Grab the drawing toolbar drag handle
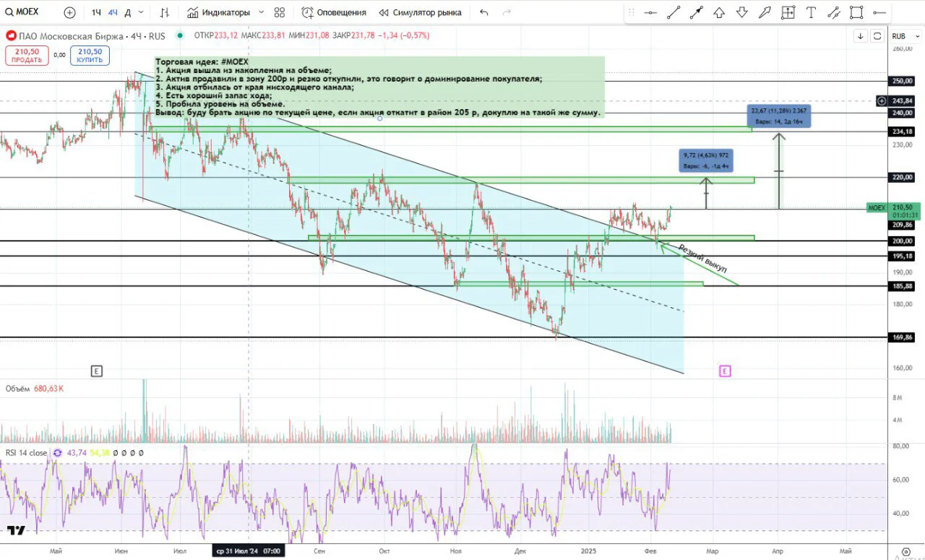The width and height of the screenshot is (925, 560). tap(631, 12)
